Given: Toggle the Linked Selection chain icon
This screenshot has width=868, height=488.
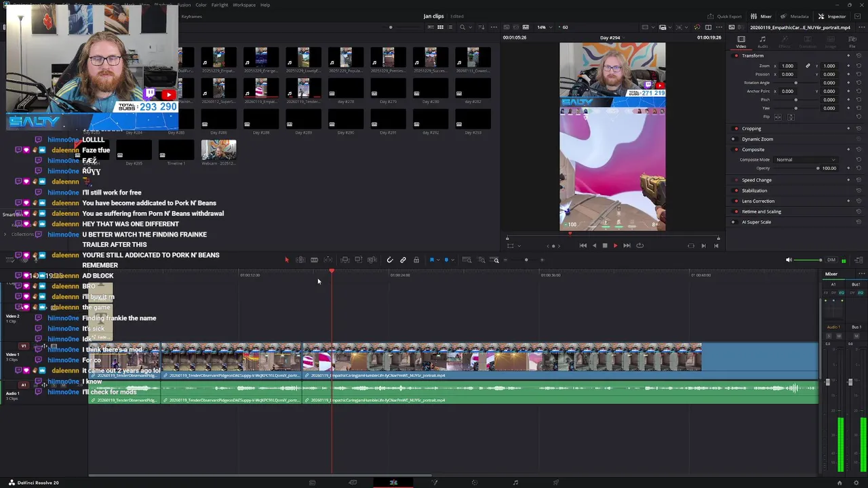Looking at the screenshot, I should pyautogui.click(x=403, y=260).
